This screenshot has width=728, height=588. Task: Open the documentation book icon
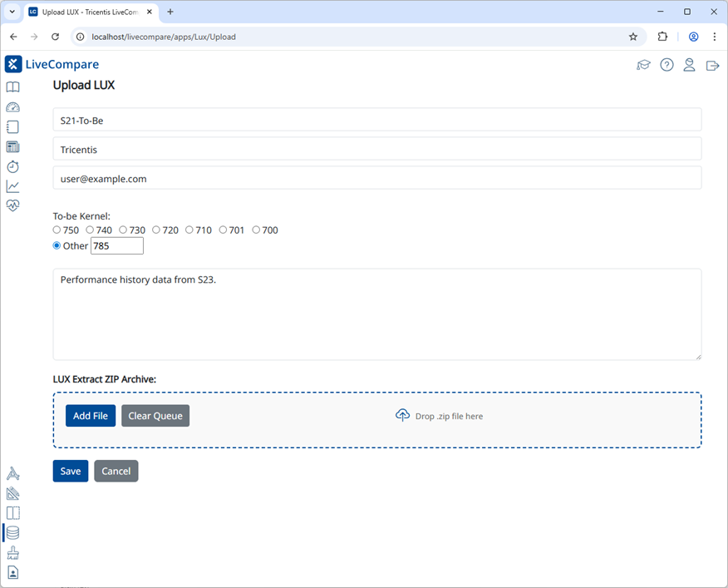coord(12,86)
